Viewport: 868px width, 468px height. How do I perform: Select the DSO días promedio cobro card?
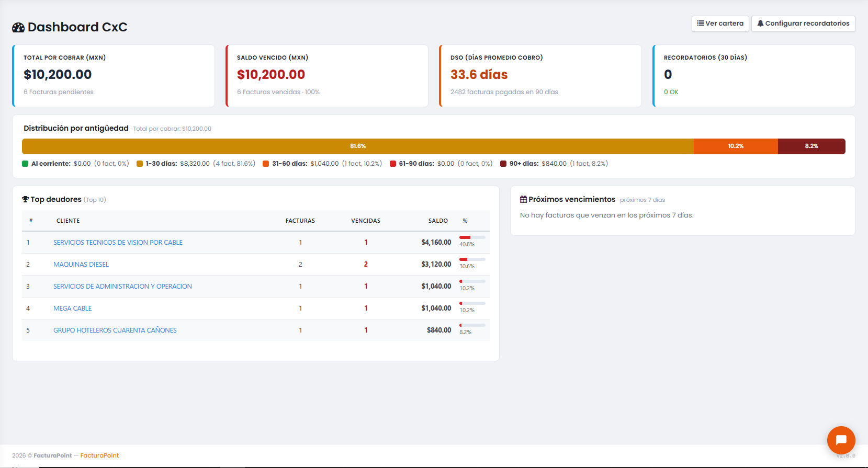(540, 76)
